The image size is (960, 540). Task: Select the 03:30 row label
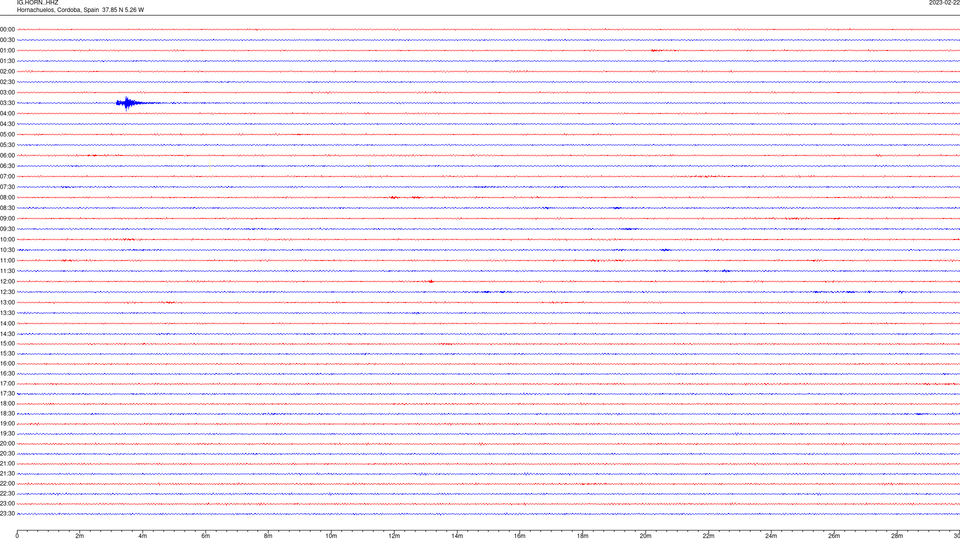click(7, 103)
